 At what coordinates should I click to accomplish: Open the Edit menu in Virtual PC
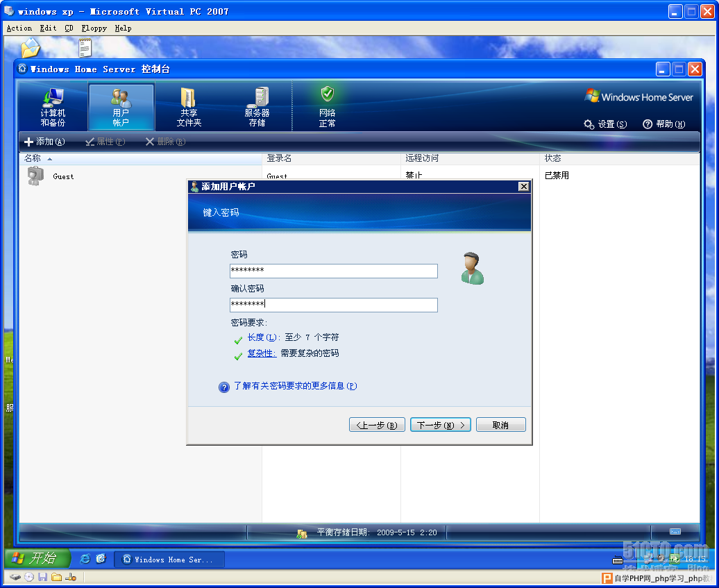[48, 28]
